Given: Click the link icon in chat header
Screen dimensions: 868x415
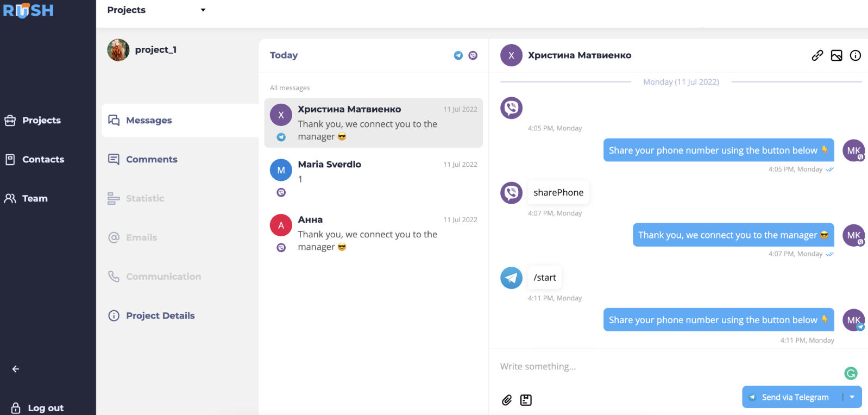Looking at the screenshot, I should pos(817,55).
